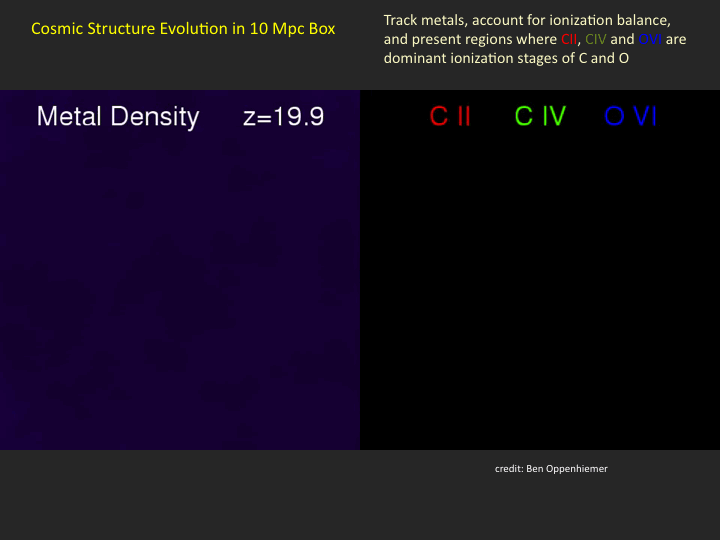Click the blue 'OVI' word in description

[650, 39]
